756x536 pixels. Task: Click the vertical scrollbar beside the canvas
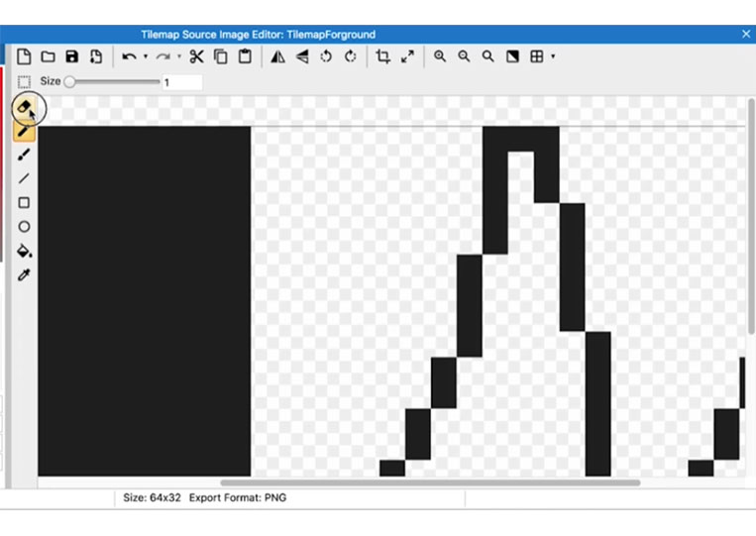tap(751, 216)
